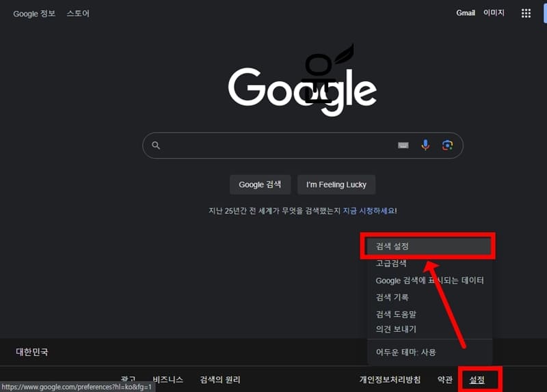The height and width of the screenshot is (392, 547).
Task: Click into the Google search input field
Action: pyautogui.click(x=303, y=145)
